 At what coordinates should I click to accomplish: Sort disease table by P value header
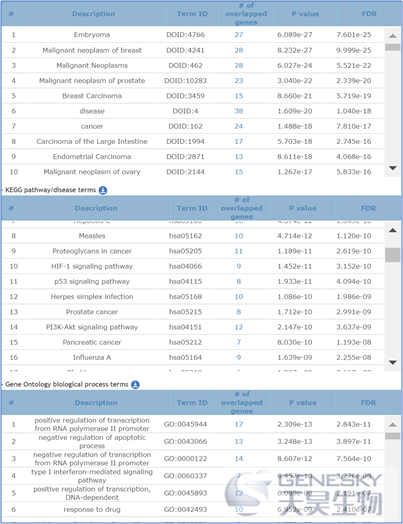click(305, 14)
